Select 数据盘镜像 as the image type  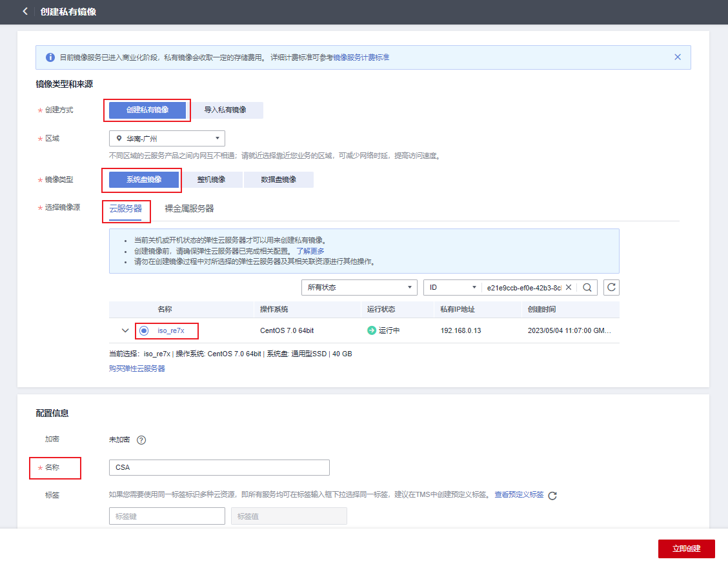[279, 179]
